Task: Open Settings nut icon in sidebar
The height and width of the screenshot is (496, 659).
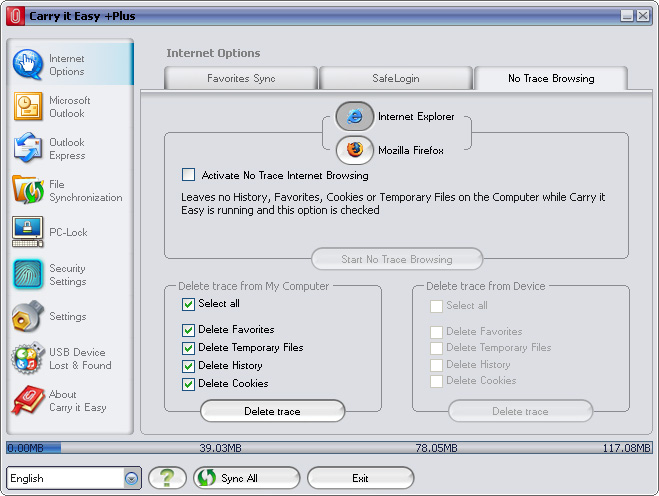Action: coord(28,316)
